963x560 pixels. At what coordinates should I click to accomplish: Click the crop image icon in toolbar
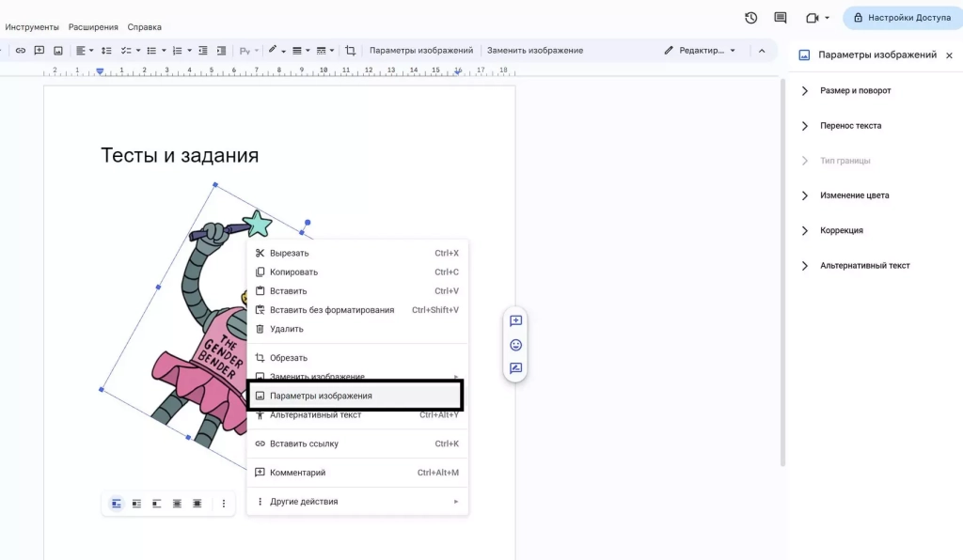click(351, 51)
